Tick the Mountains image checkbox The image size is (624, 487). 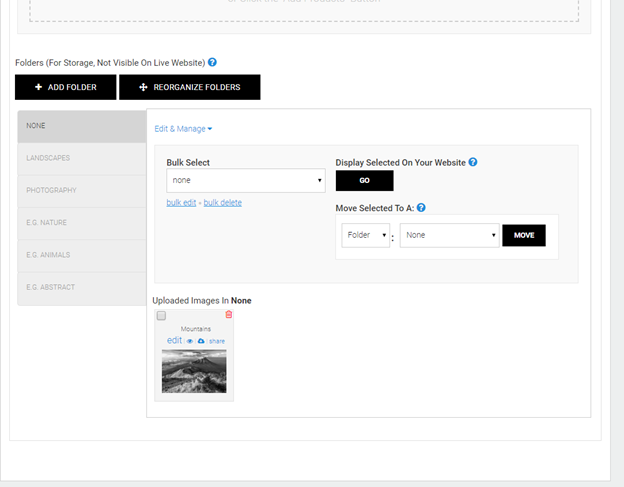click(161, 316)
